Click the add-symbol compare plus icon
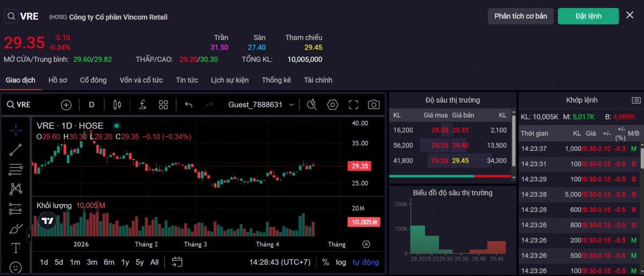 point(66,105)
